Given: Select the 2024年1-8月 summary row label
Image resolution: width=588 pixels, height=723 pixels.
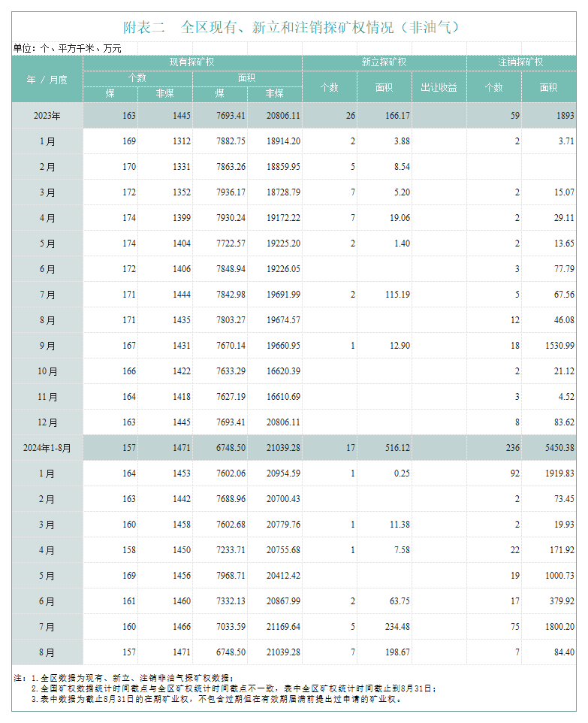Looking at the screenshot, I should click(x=47, y=448).
